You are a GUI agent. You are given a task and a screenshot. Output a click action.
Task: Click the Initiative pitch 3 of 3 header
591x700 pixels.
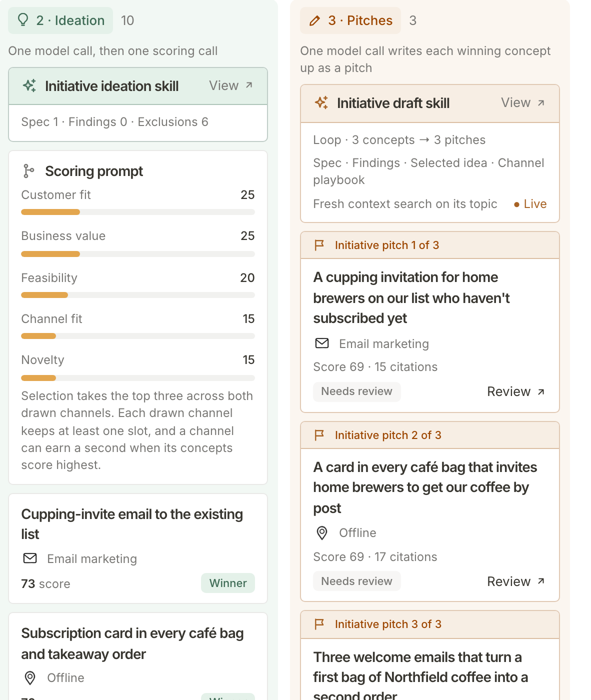pos(430,624)
